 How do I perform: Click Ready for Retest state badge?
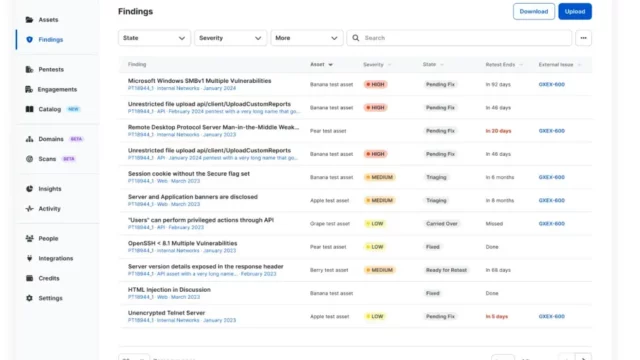click(446, 270)
